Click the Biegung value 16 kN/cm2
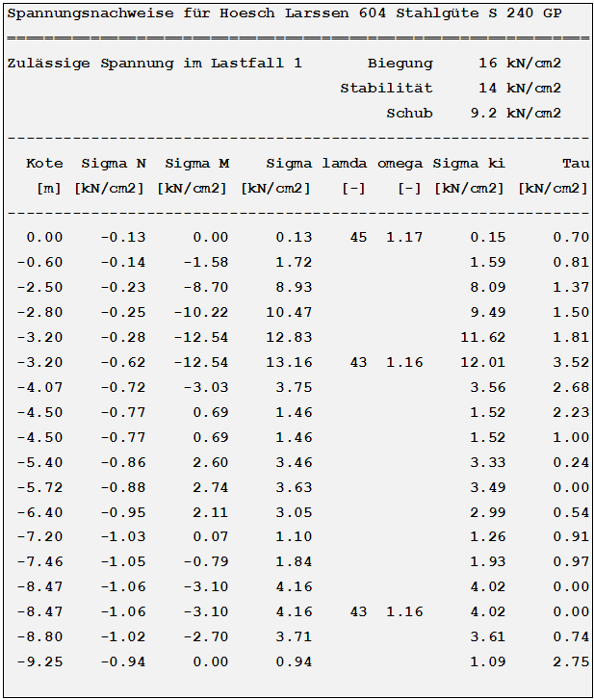 520,63
